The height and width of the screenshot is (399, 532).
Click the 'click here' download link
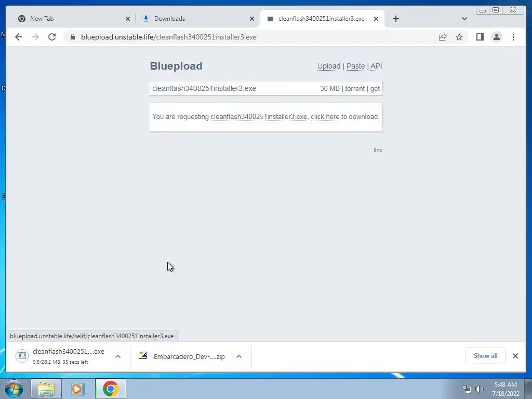pyautogui.click(x=325, y=117)
